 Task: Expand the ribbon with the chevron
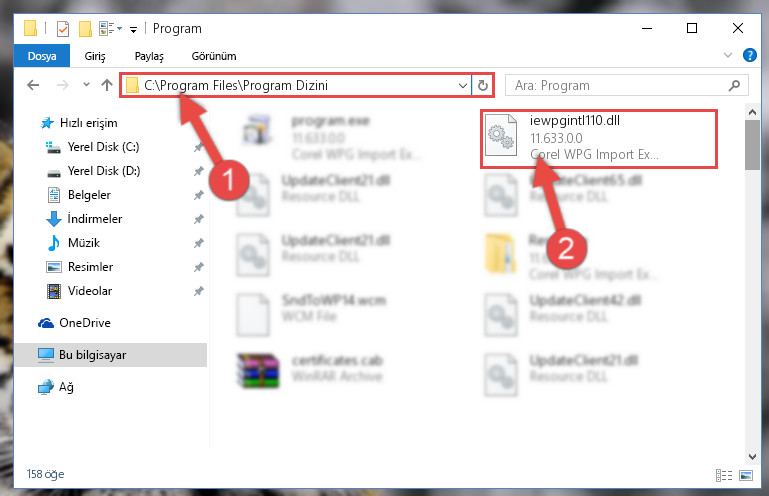(728, 55)
